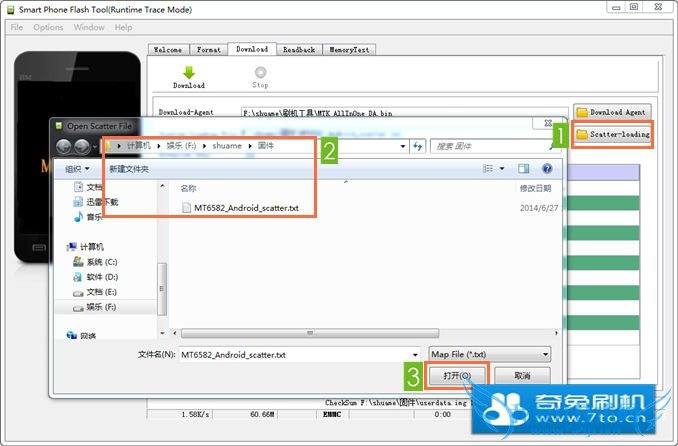This screenshot has width=678, height=446.
Task: Open dialog help question mark icon
Action: 547,168
